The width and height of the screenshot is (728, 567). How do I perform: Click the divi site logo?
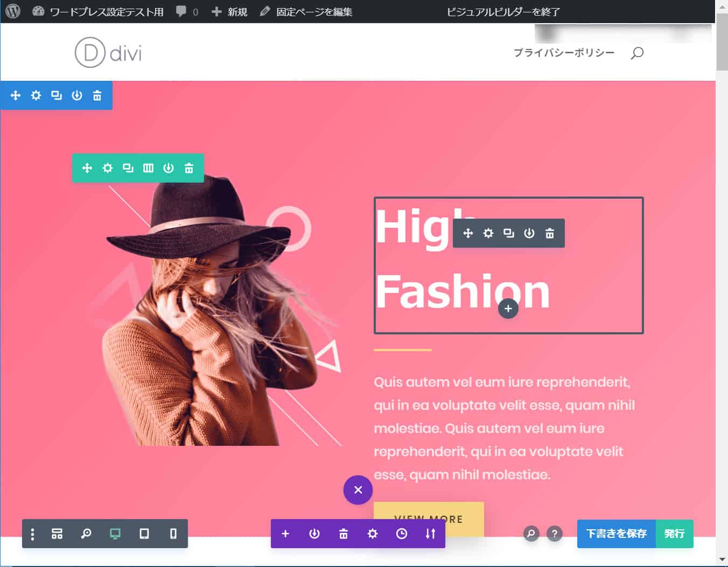pos(108,53)
